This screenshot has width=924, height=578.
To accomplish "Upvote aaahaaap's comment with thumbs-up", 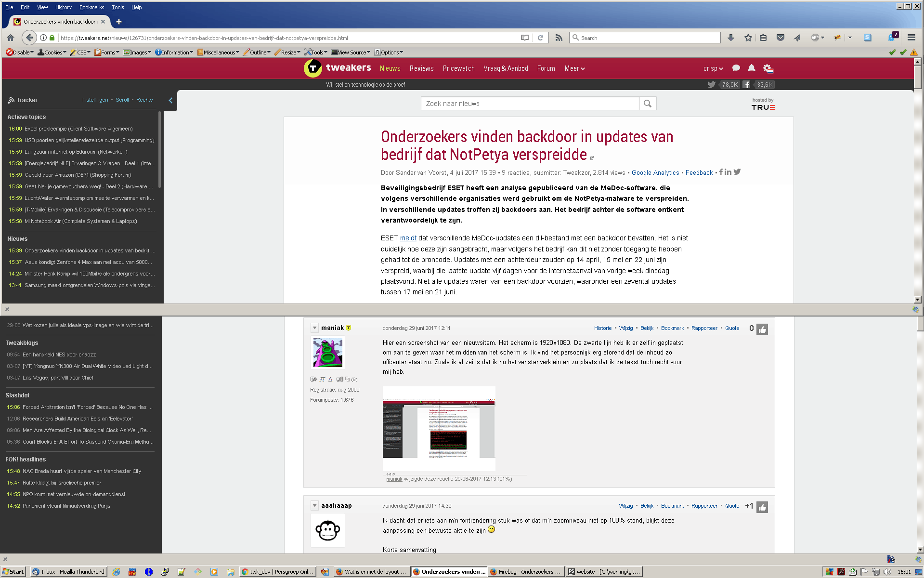I will (762, 507).
